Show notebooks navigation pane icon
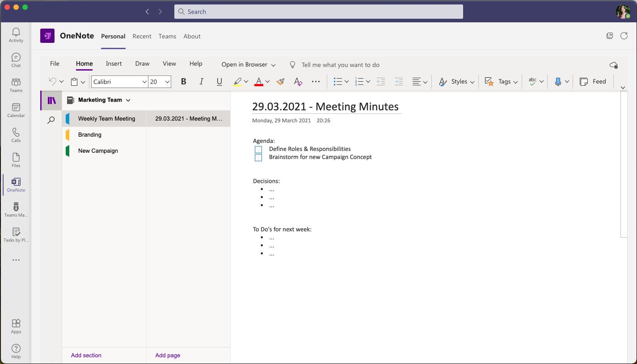637x364 pixels. (52, 100)
